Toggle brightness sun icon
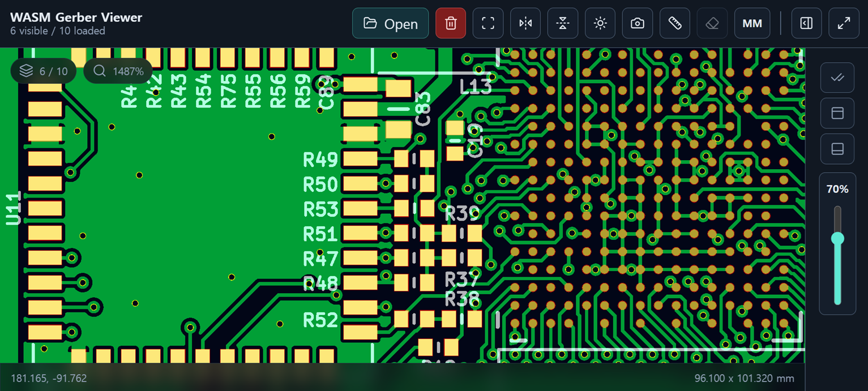868x391 pixels. pos(600,23)
